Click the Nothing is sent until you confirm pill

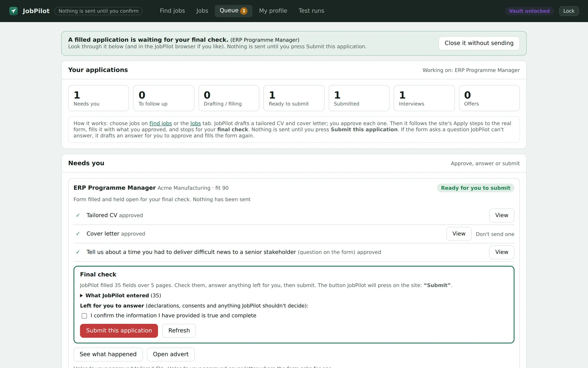(98, 11)
